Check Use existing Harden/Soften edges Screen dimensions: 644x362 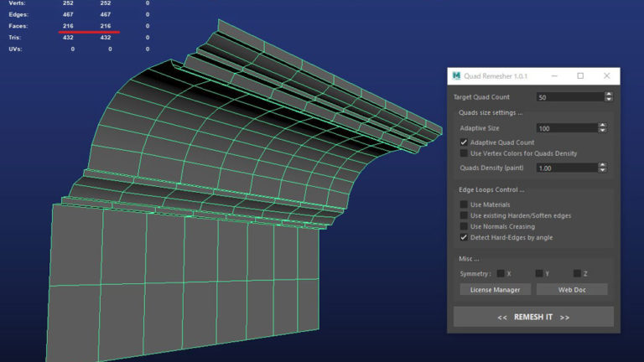click(x=464, y=215)
